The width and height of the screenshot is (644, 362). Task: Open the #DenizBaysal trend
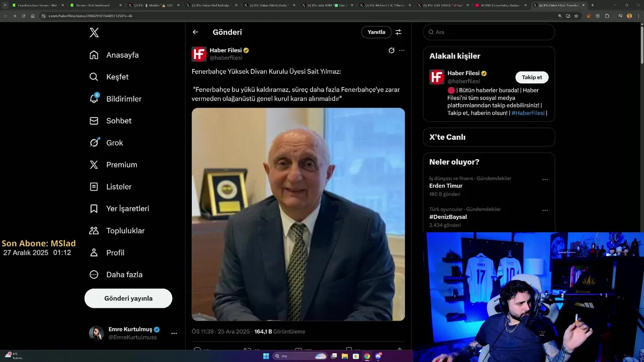[448, 217]
